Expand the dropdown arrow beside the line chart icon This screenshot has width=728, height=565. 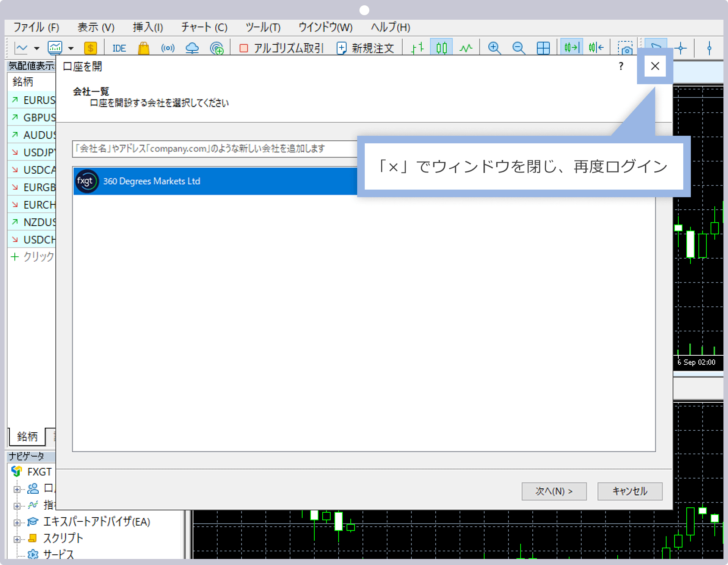tap(37, 49)
